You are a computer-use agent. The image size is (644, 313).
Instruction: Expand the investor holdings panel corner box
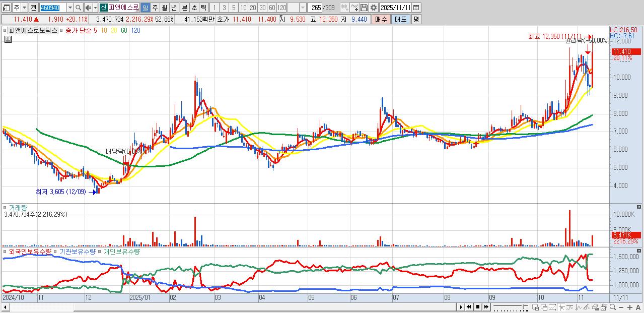639,251
